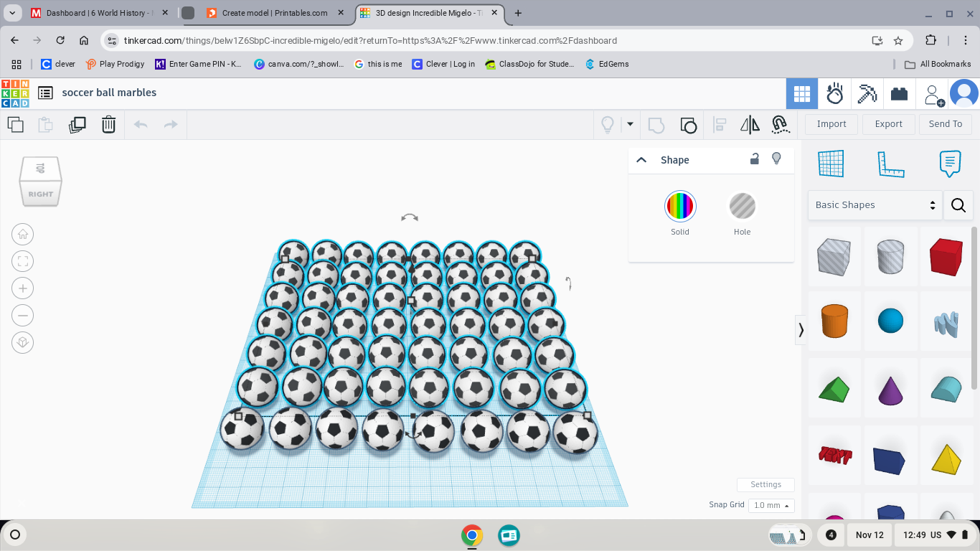980x551 pixels.
Task: Click the Zoom in plus button
Action: pyautogui.click(x=22, y=288)
